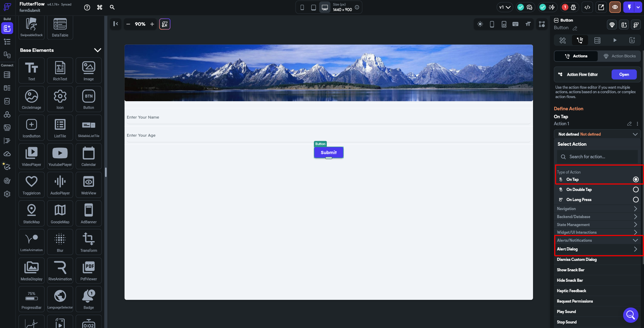Click the search magnifier in top bar

(112, 7)
